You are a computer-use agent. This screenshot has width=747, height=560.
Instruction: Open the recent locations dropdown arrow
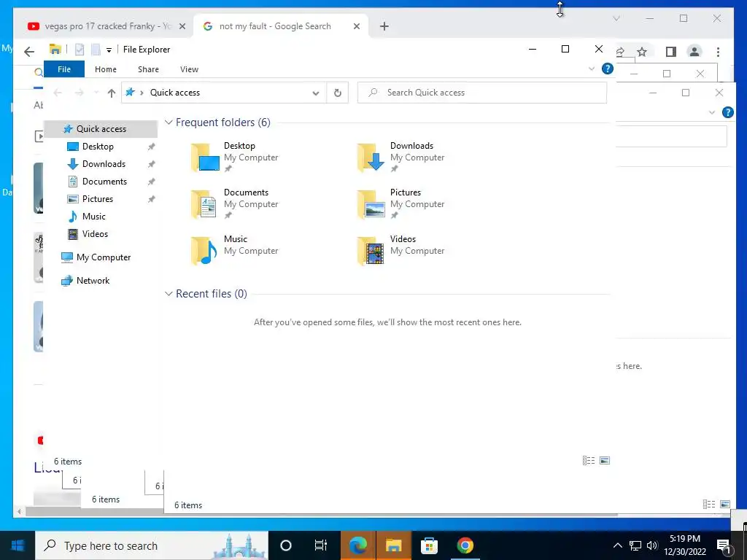96,93
